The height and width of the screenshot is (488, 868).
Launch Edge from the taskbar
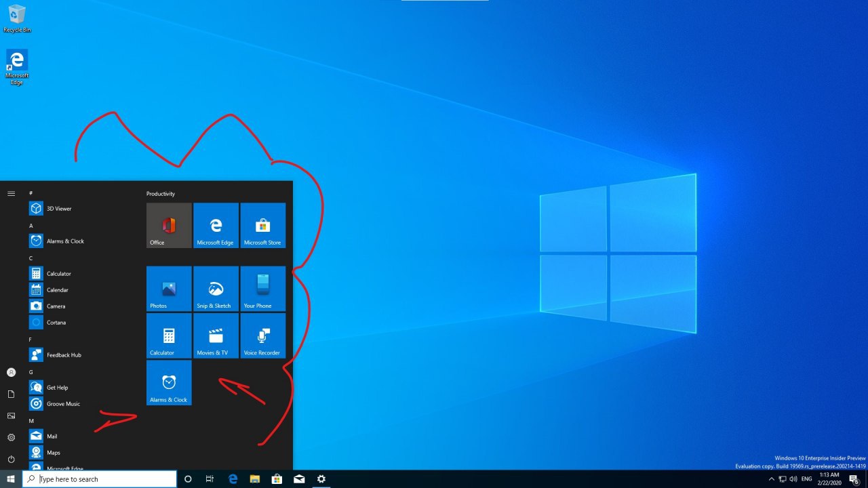233,479
